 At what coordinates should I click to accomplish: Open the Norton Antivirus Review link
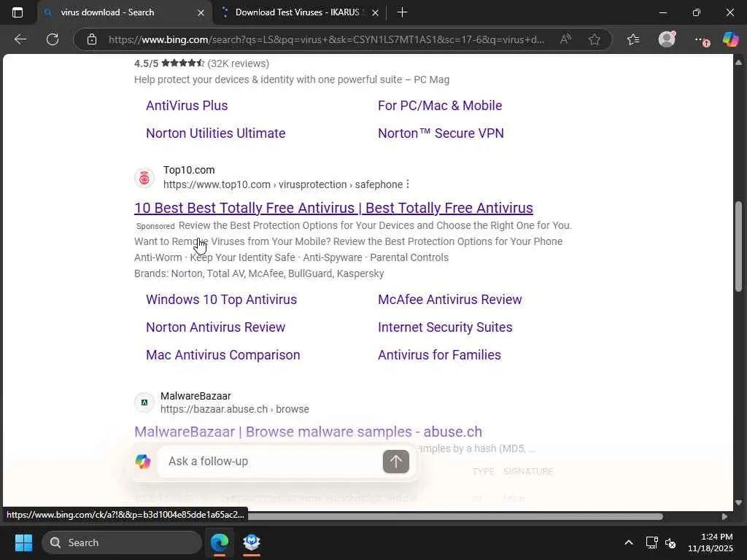(x=215, y=327)
